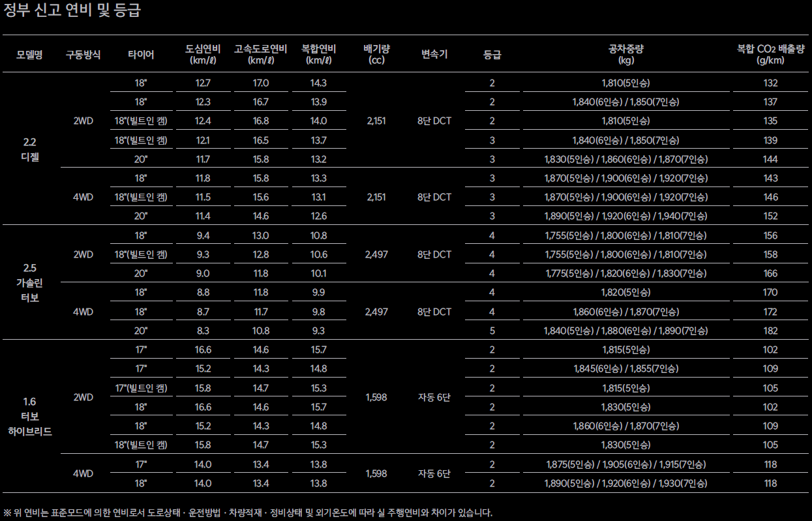Click the city fuel economy value 12.7

point(203,83)
